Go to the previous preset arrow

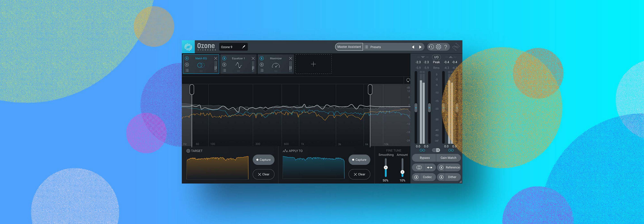(x=413, y=47)
